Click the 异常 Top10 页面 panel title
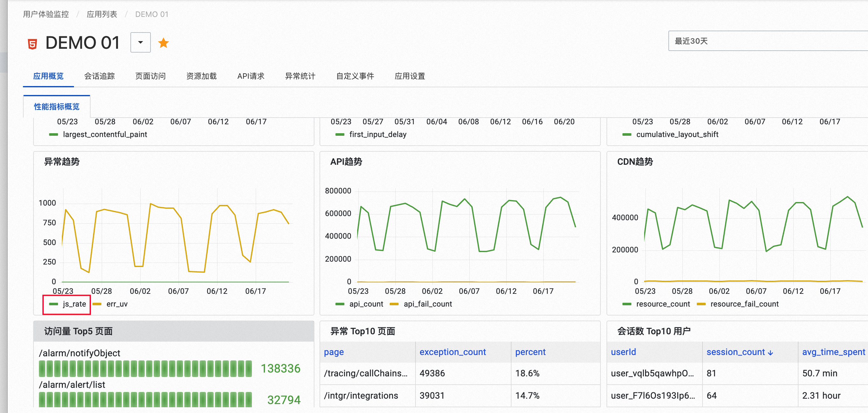 pos(363,331)
